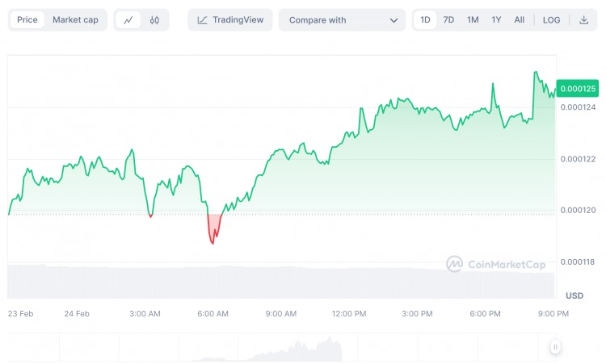Click the current price label 0.000125
The image size is (606, 364).
577,88
